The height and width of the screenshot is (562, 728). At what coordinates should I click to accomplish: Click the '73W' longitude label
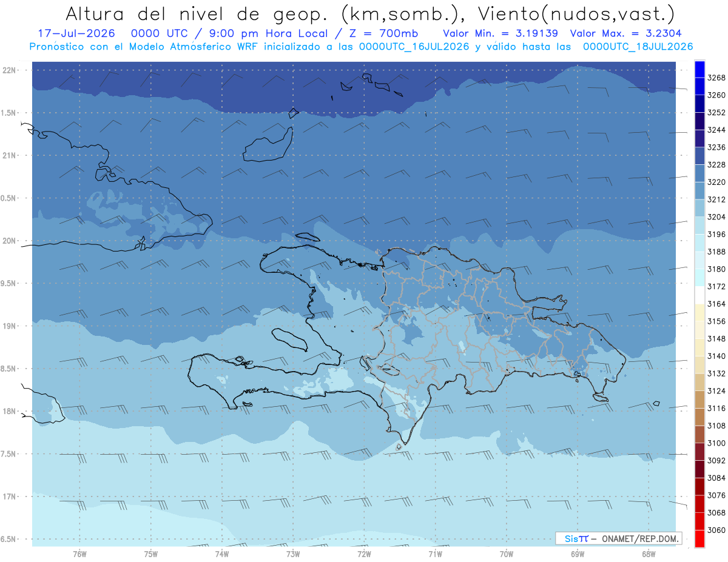293,554
